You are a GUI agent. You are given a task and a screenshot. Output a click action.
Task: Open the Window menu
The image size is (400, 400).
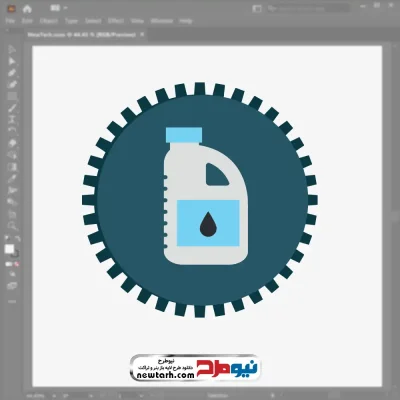click(x=162, y=21)
